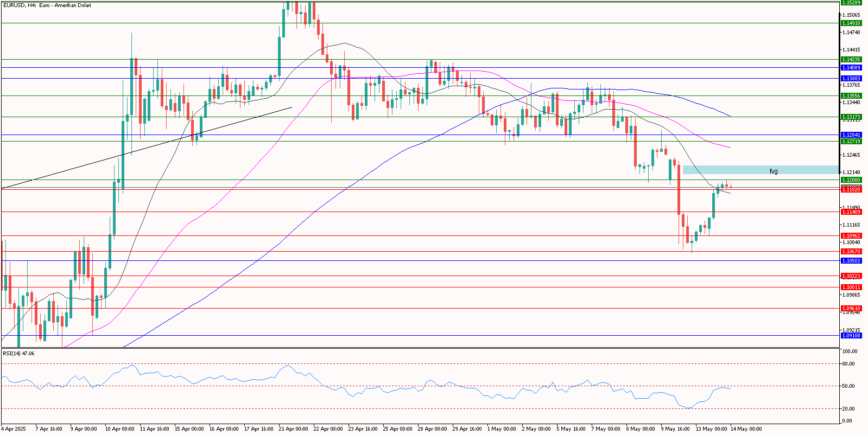
Task: Click the RSI scale 20.00 value
Action: pyautogui.click(x=848, y=409)
